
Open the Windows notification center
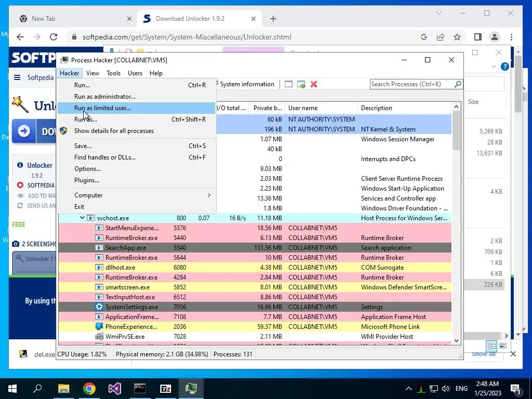tap(516, 389)
